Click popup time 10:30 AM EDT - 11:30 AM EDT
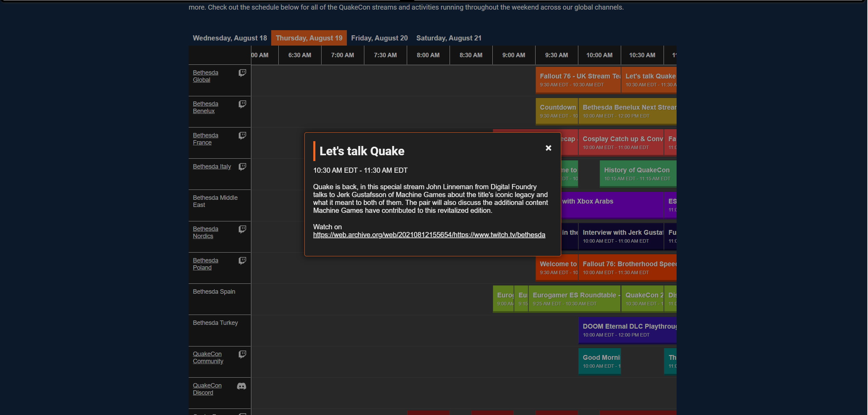The height and width of the screenshot is (415, 868). click(360, 170)
